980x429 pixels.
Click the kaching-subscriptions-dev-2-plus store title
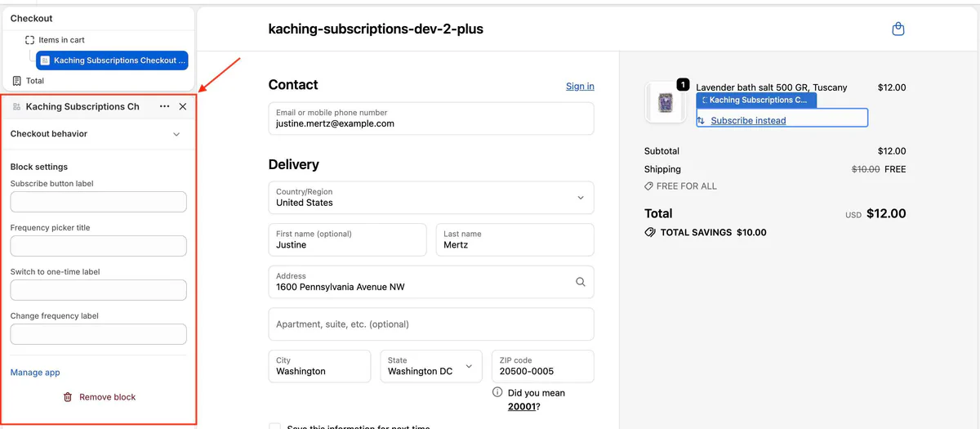coord(376,29)
